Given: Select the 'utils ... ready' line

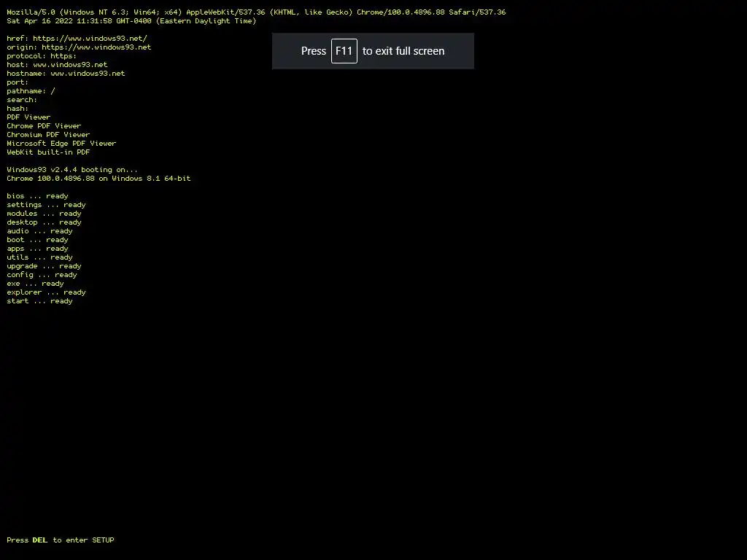Looking at the screenshot, I should [x=39, y=257].
